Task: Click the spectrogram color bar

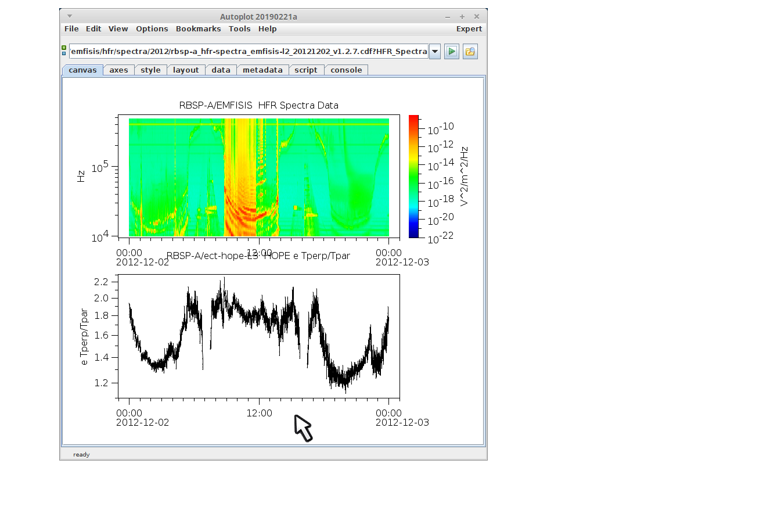Action: pos(413,177)
